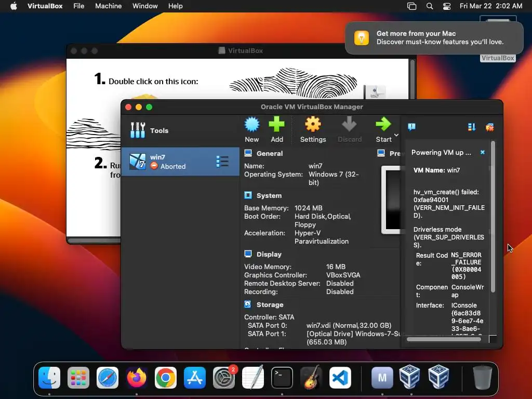This screenshot has height=399, width=532.
Task: Select the Tools item in the sidebar
Action: pos(180,130)
